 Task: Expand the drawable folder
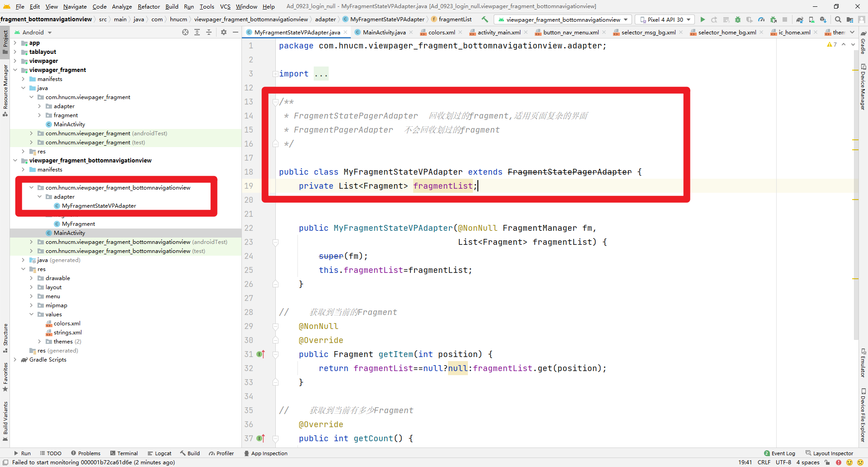[x=31, y=278]
